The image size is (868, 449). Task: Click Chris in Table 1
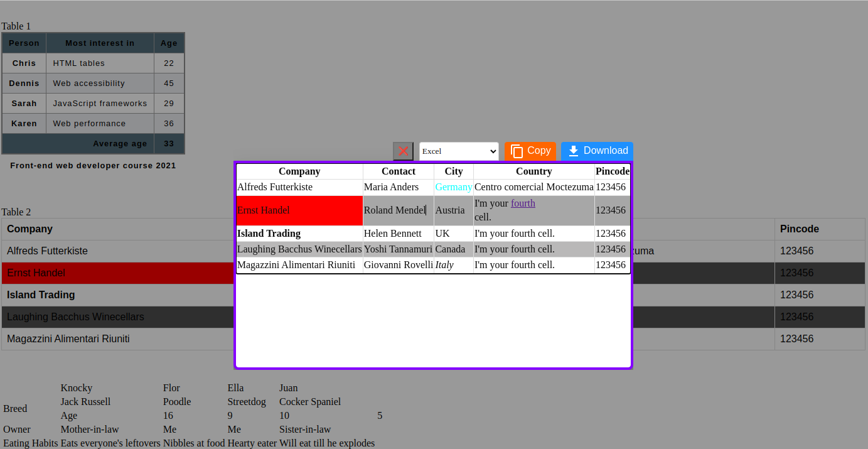point(24,63)
